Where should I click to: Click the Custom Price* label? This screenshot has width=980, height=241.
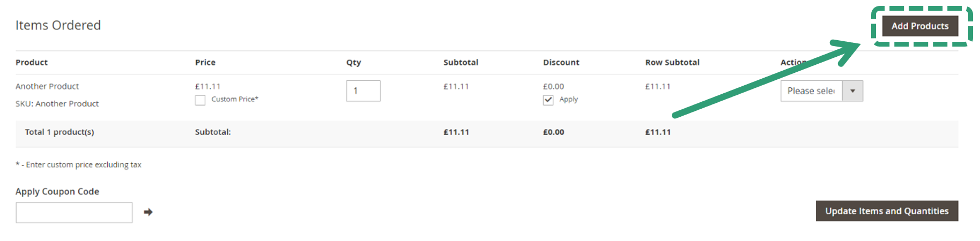point(235,100)
